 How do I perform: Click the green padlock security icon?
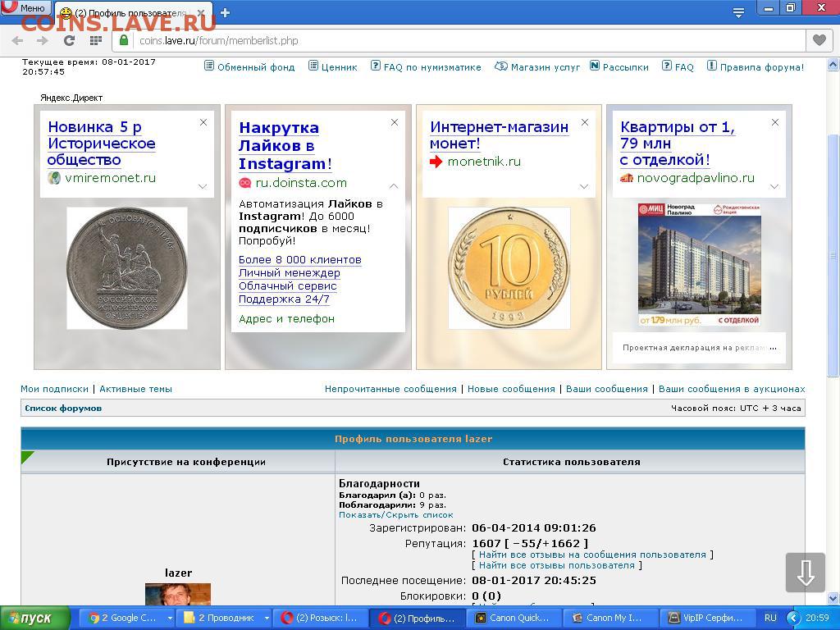point(124,40)
